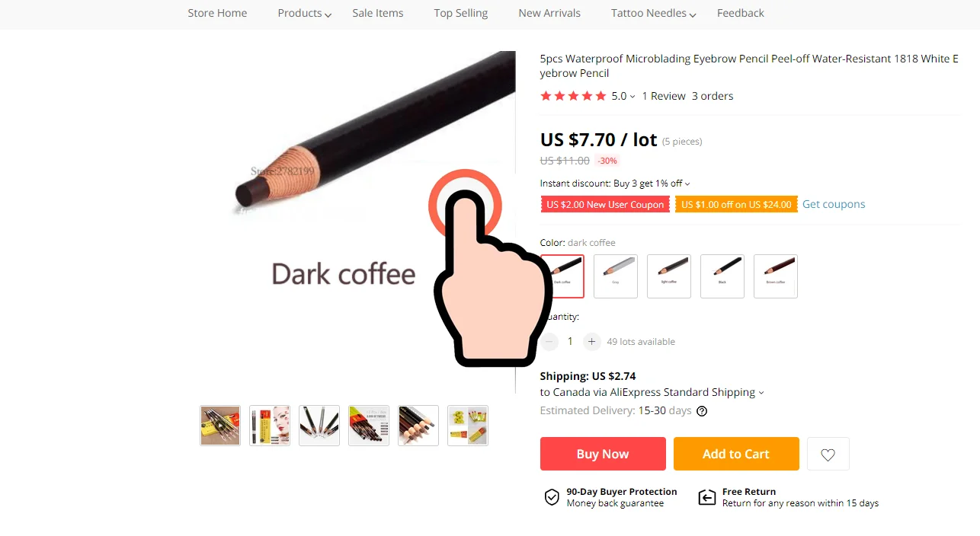
Task: Add item to wishlist heart icon
Action: (x=828, y=454)
